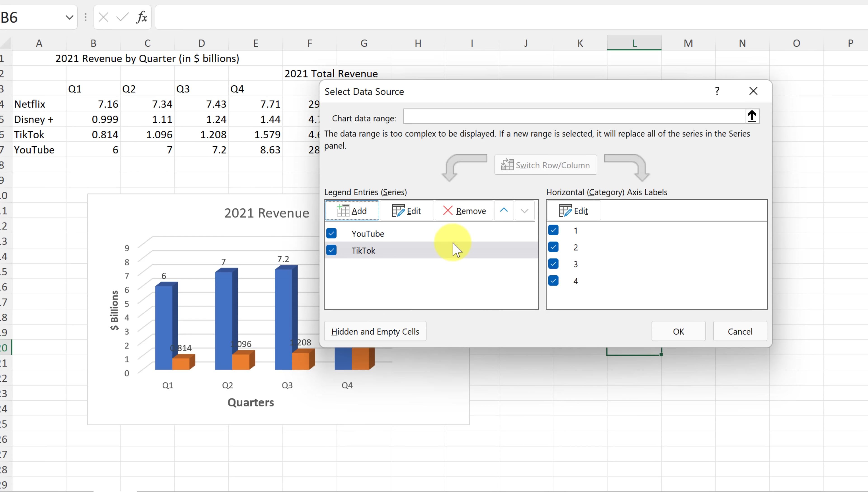868x492 pixels.
Task: Click the Q3 header cell in row 3
Action: (x=202, y=89)
